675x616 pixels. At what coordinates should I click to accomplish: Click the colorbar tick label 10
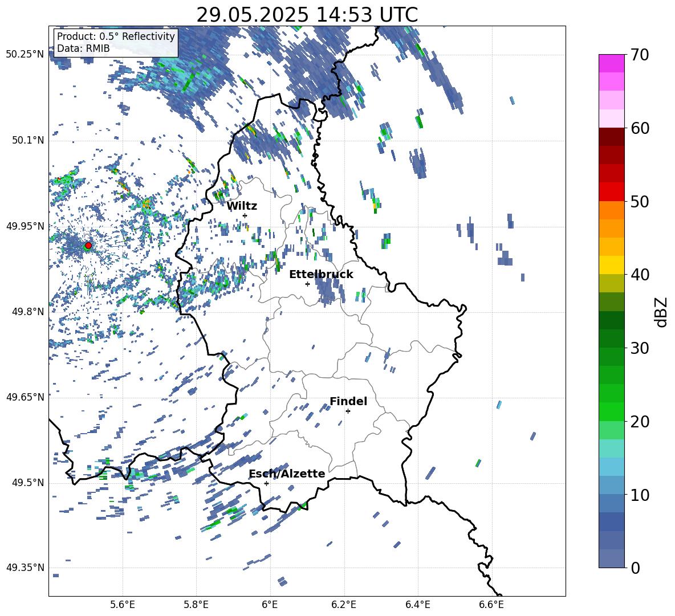pyautogui.click(x=640, y=495)
